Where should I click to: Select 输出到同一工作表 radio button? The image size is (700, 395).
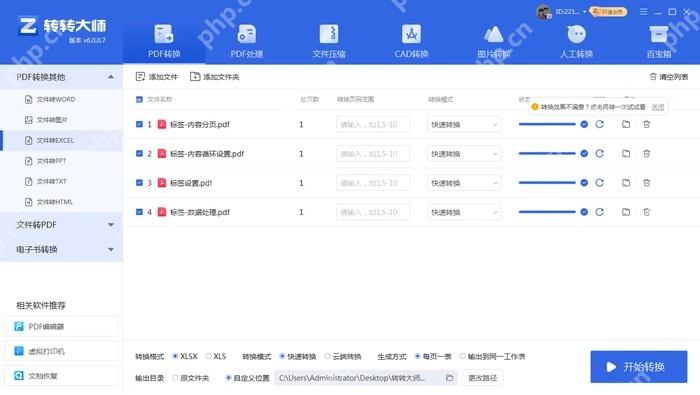462,356
